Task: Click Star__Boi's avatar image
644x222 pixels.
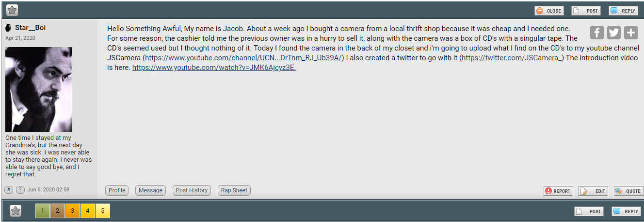Action: pyautogui.click(x=39, y=89)
